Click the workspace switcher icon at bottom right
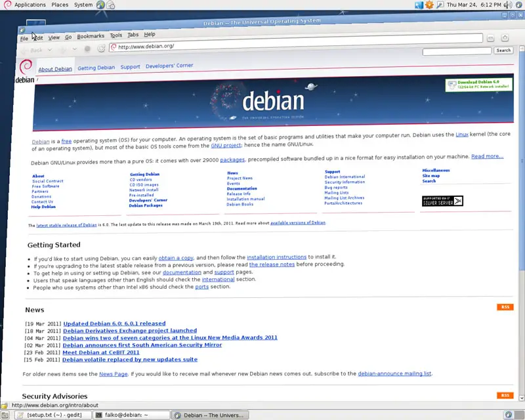This screenshot has height=420, width=525. tap(508, 415)
